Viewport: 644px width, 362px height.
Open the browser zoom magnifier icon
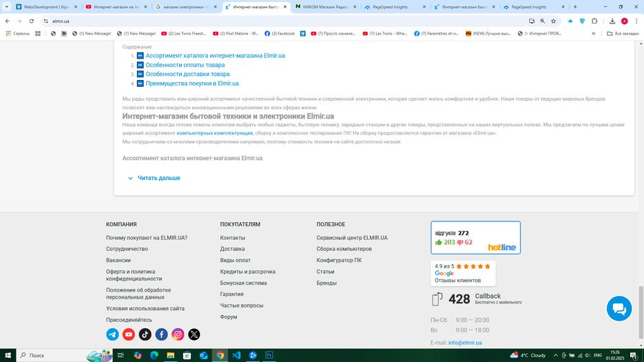coord(543,21)
